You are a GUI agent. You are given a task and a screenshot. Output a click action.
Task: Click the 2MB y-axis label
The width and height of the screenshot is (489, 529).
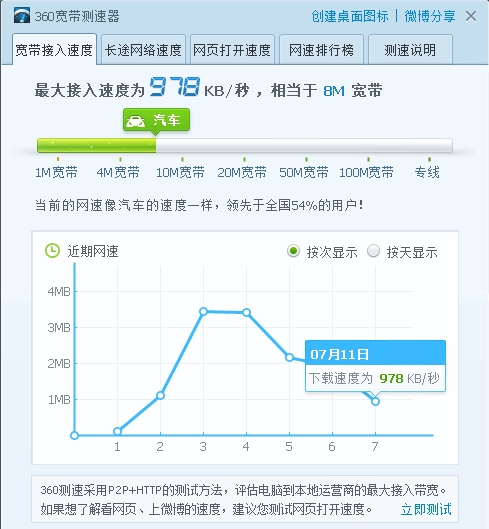[x=59, y=363]
